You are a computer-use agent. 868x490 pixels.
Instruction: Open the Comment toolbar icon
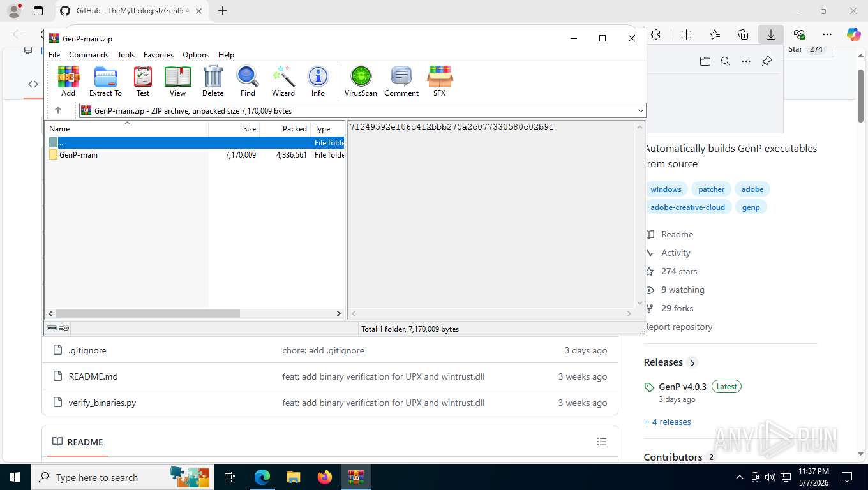401,81
